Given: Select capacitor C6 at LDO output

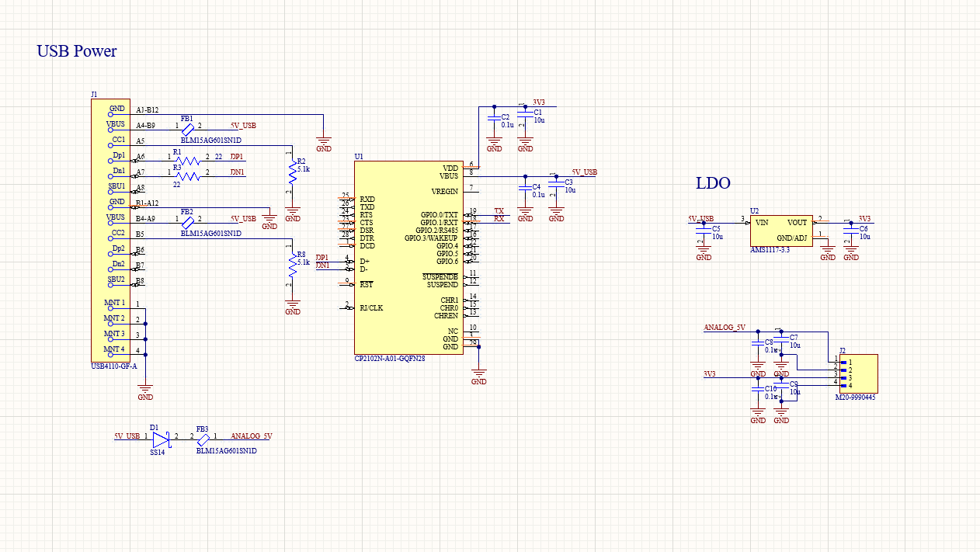Looking at the screenshot, I should (851, 231).
